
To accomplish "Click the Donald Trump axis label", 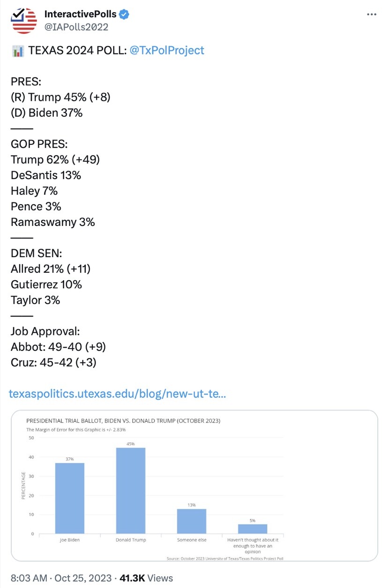I will click(131, 540).
